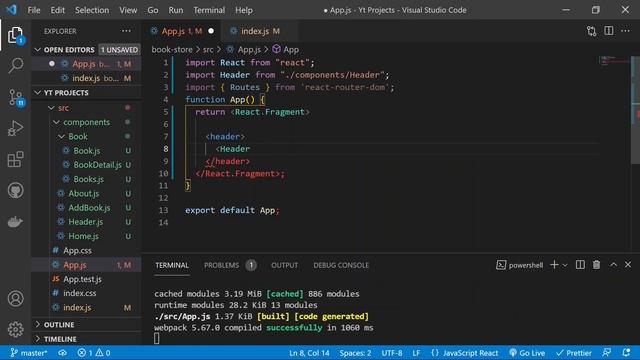Open the Run and Debug view
The image size is (640, 360).
pyautogui.click(x=16, y=129)
